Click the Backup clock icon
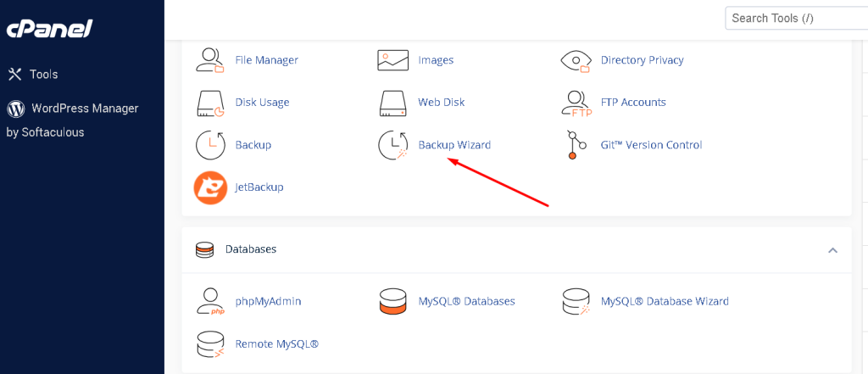The height and width of the screenshot is (374, 868). pyautogui.click(x=211, y=145)
